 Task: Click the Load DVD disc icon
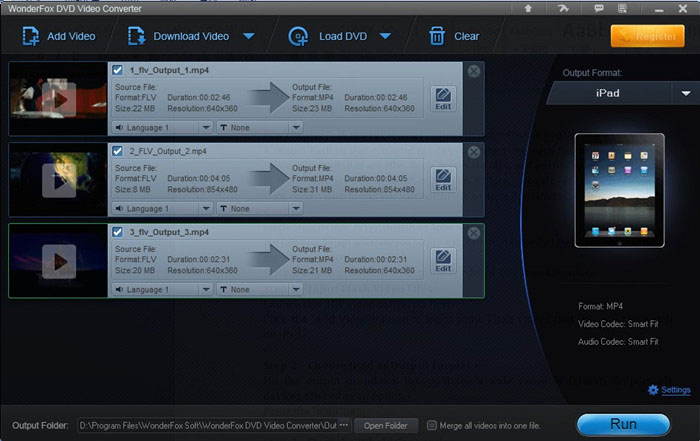pyautogui.click(x=298, y=36)
